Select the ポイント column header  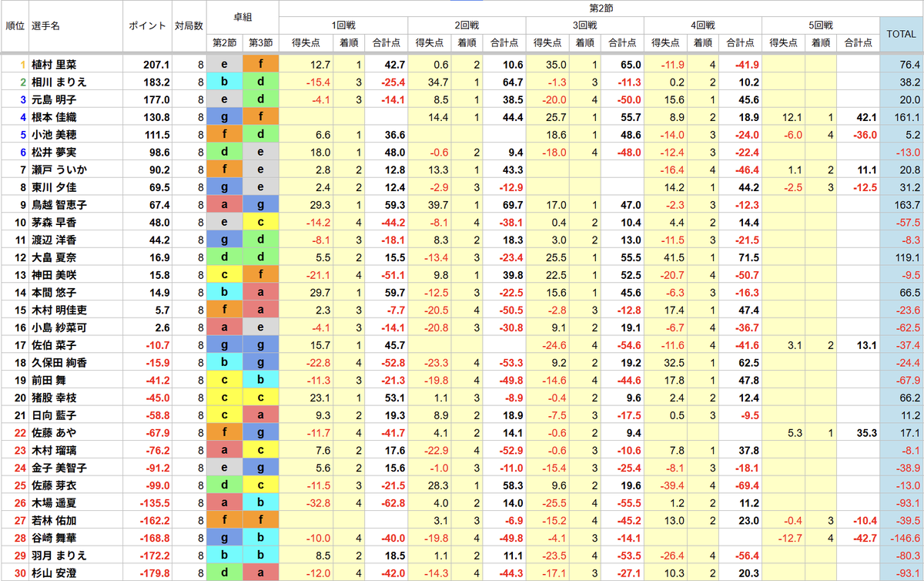pos(146,25)
